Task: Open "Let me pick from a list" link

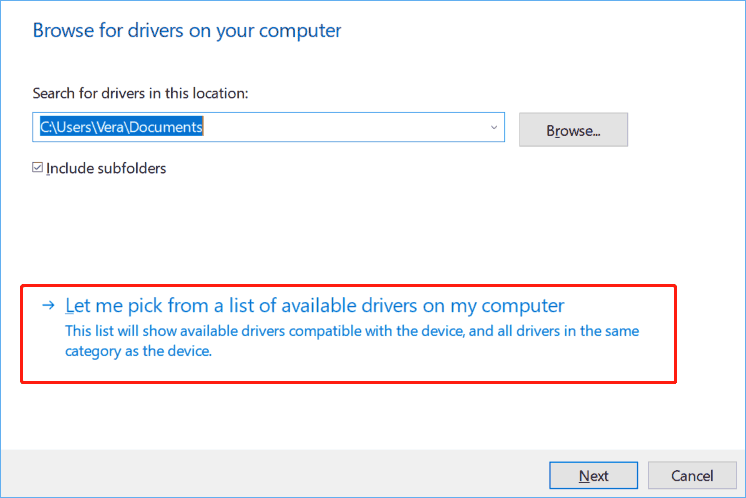Action: pos(314,306)
